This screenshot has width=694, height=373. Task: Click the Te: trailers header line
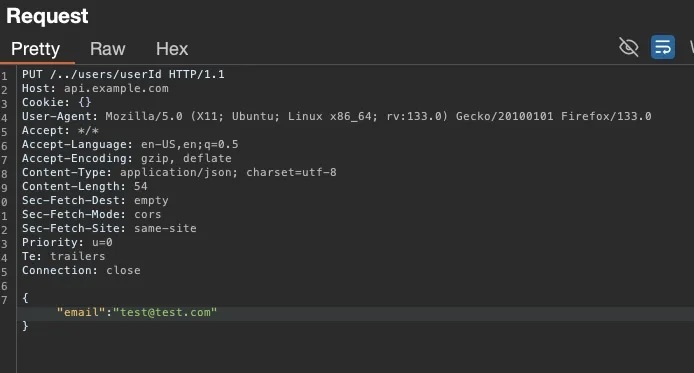pos(64,256)
